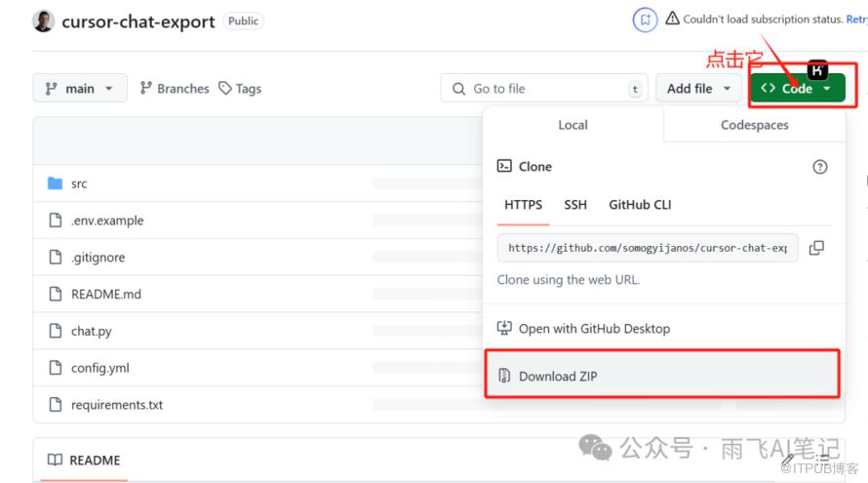Copy the clone URL to clipboard
This screenshot has width=868, height=483.
(816, 248)
